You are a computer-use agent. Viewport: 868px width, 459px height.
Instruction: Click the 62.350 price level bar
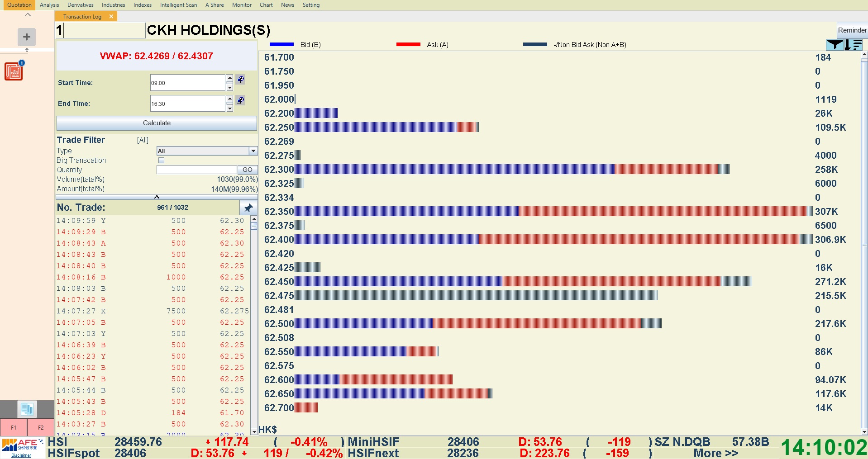click(554, 211)
